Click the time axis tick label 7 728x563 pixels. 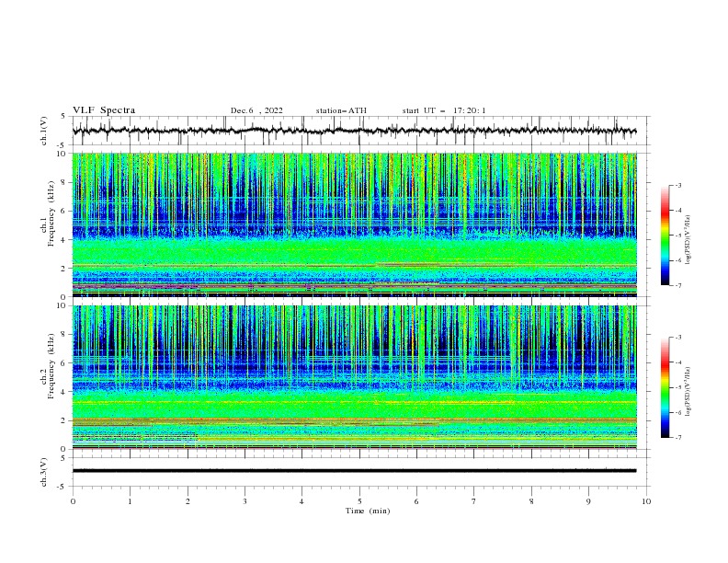coord(474,501)
